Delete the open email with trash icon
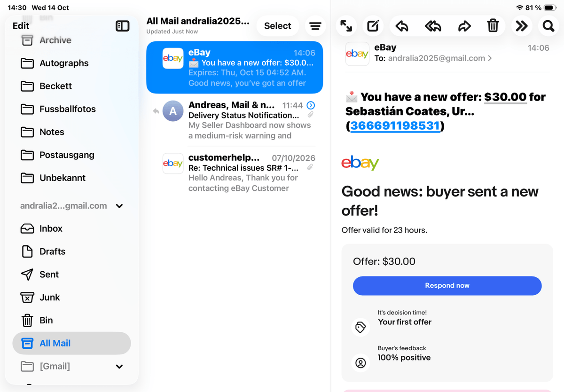 pos(493,26)
